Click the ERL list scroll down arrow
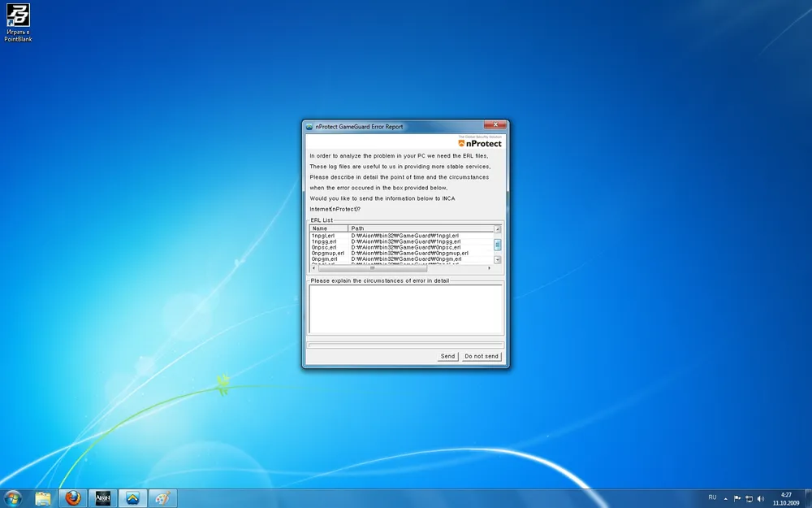 [x=498, y=260]
